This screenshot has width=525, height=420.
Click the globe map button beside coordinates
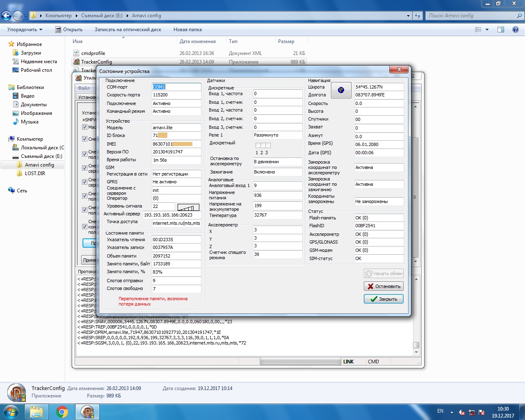[x=341, y=90]
